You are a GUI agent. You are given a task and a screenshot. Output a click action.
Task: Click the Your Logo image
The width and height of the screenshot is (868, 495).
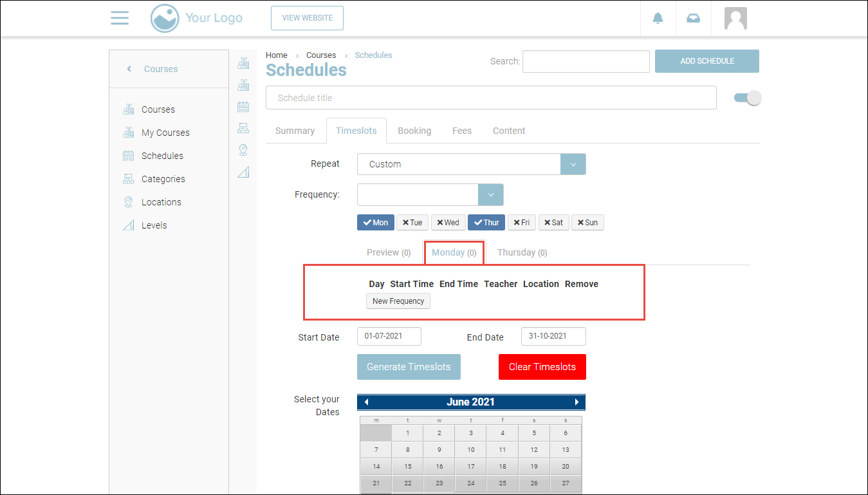pyautogui.click(x=196, y=18)
